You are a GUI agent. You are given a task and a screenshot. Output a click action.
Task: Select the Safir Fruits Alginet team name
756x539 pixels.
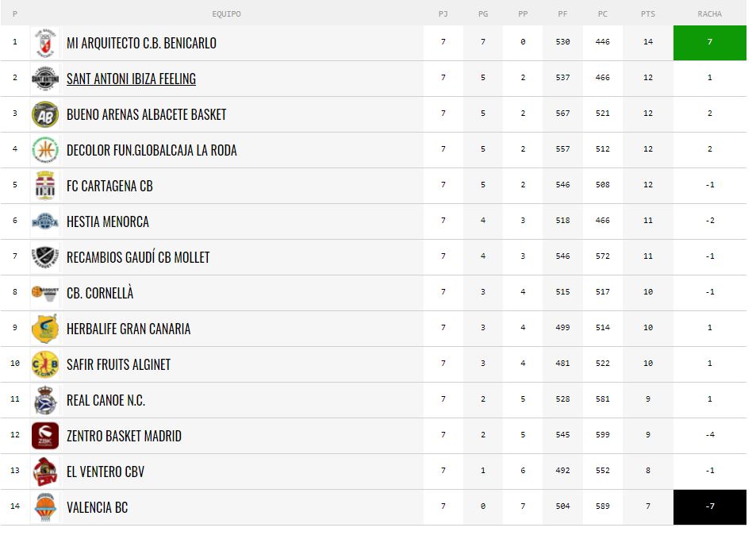118,364
